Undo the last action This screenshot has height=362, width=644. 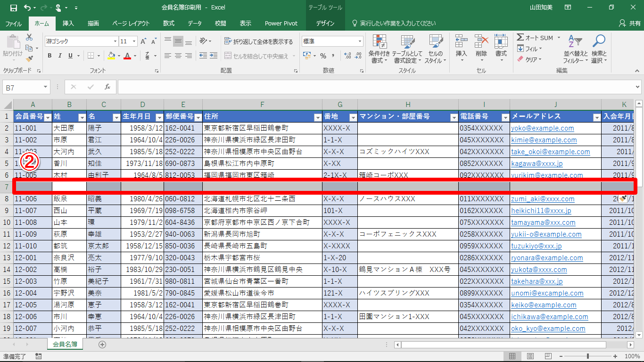pos(27,8)
